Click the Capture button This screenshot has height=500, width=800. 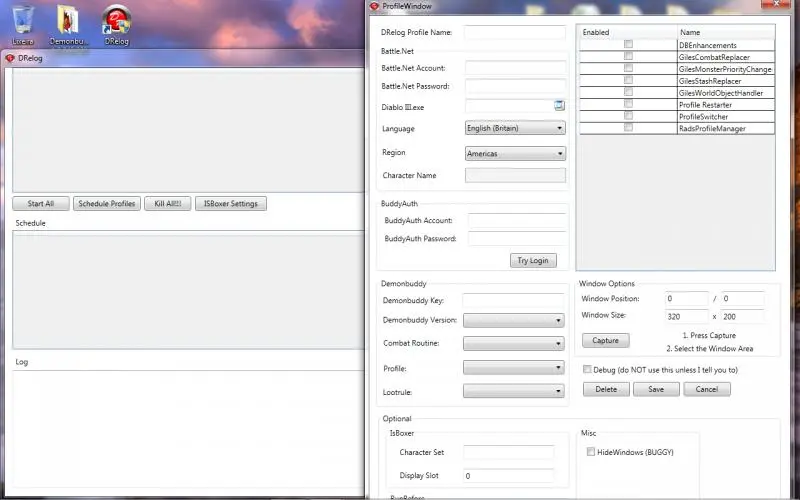606,340
